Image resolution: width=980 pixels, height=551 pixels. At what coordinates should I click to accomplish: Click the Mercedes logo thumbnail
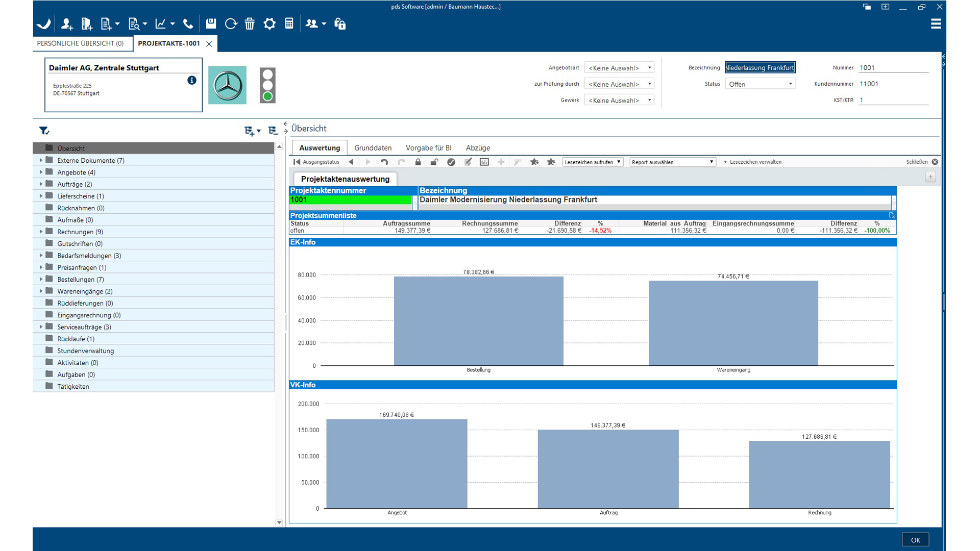[227, 85]
